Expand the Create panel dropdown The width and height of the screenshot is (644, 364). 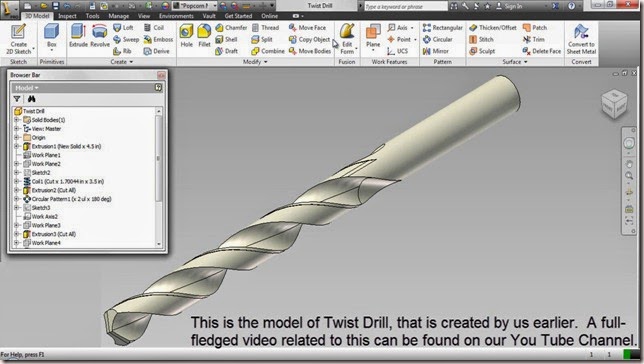pos(122,62)
